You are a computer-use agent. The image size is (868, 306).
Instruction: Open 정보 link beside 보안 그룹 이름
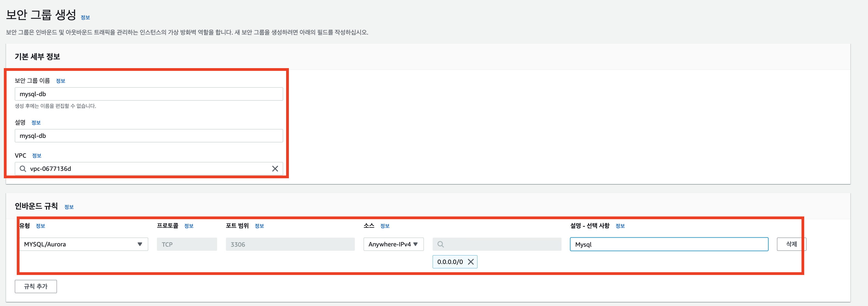(x=61, y=81)
